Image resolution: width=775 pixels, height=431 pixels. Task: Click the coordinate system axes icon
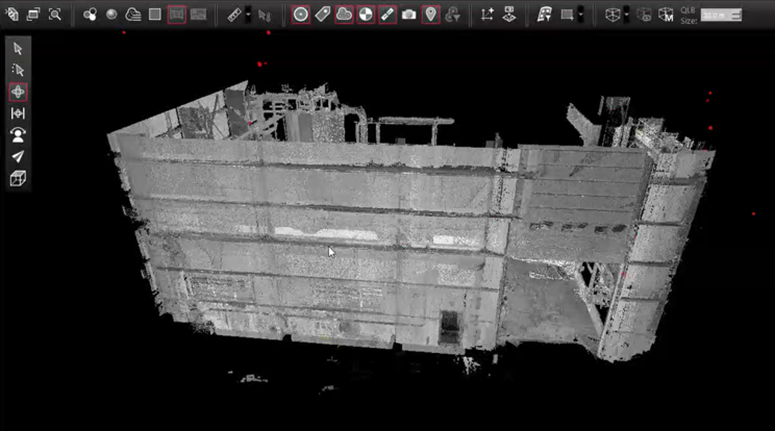[487, 14]
